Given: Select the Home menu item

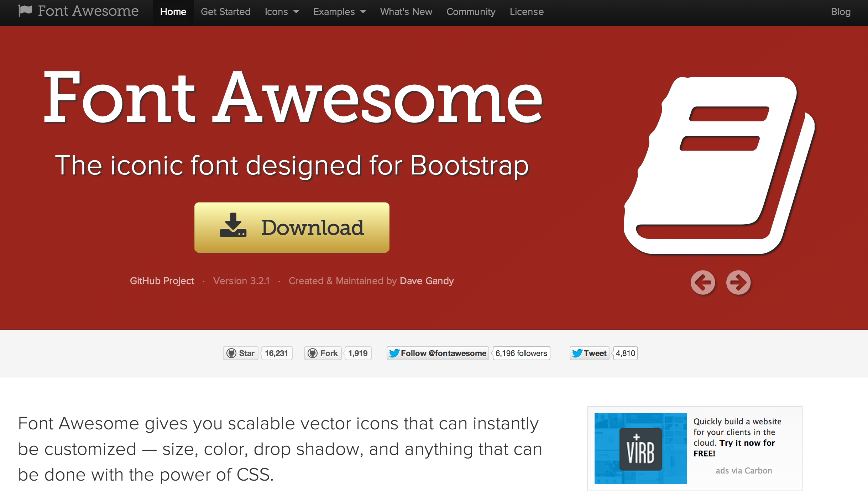Looking at the screenshot, I should [x=173, y=12].
